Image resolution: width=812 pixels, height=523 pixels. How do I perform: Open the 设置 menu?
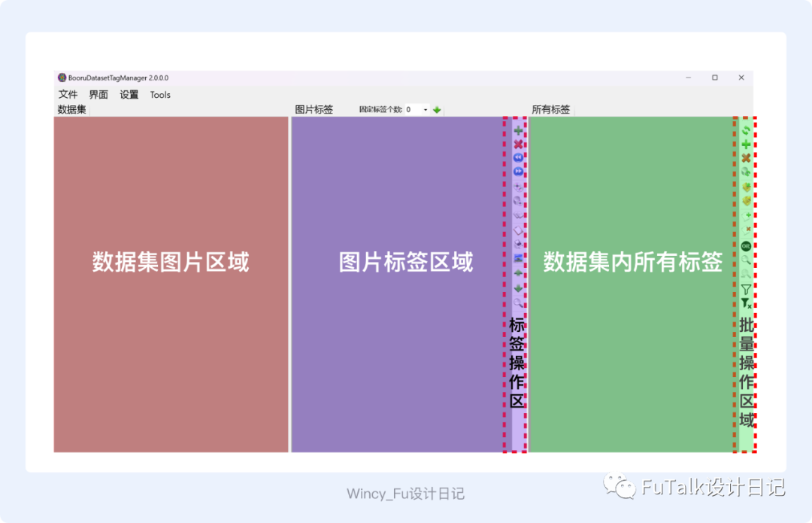click(x=128, y=95)
